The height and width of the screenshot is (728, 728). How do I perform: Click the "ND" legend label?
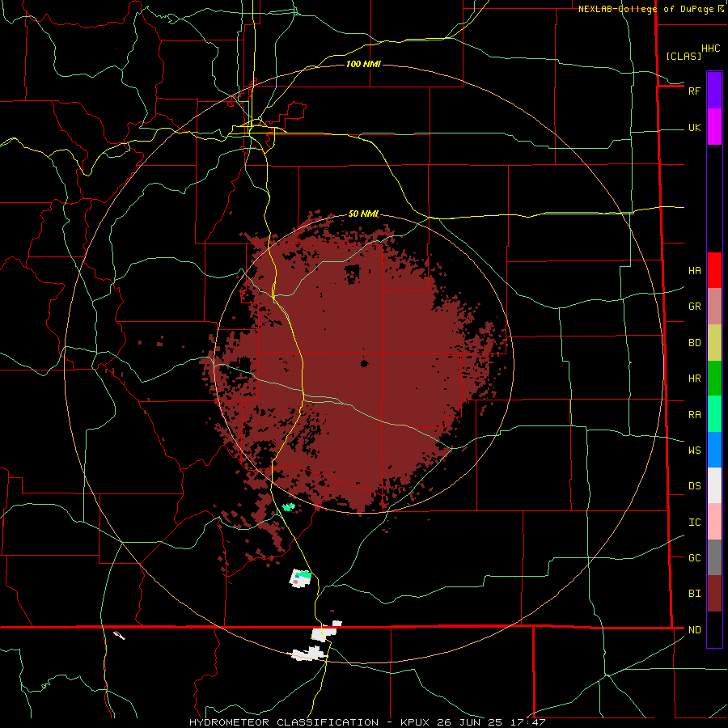[694, 629]
